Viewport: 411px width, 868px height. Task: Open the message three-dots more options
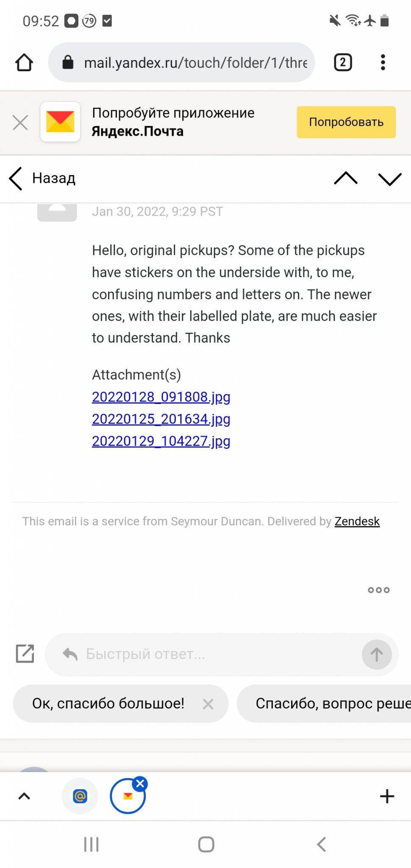[x=378, y=590]
